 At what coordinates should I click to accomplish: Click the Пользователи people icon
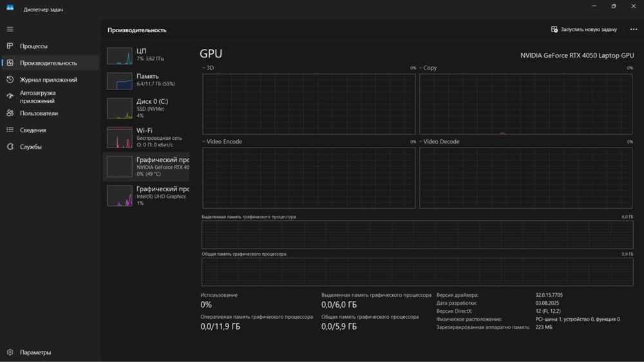click(10, 113)
